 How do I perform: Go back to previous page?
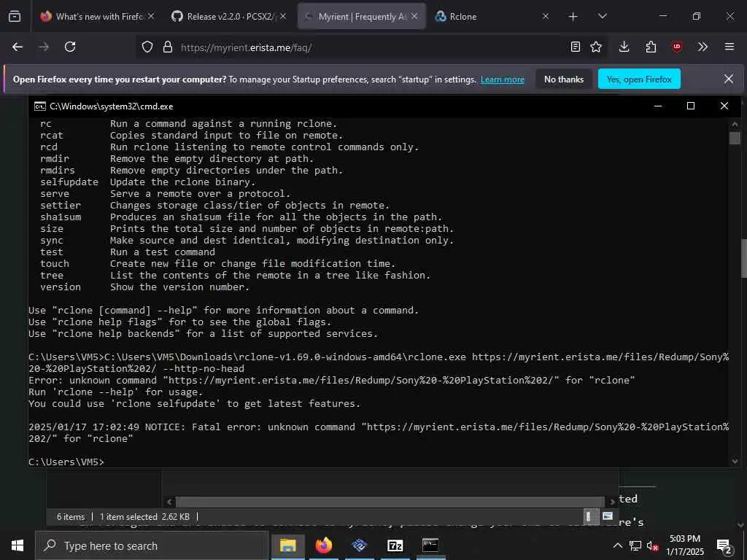coord(18,47)
